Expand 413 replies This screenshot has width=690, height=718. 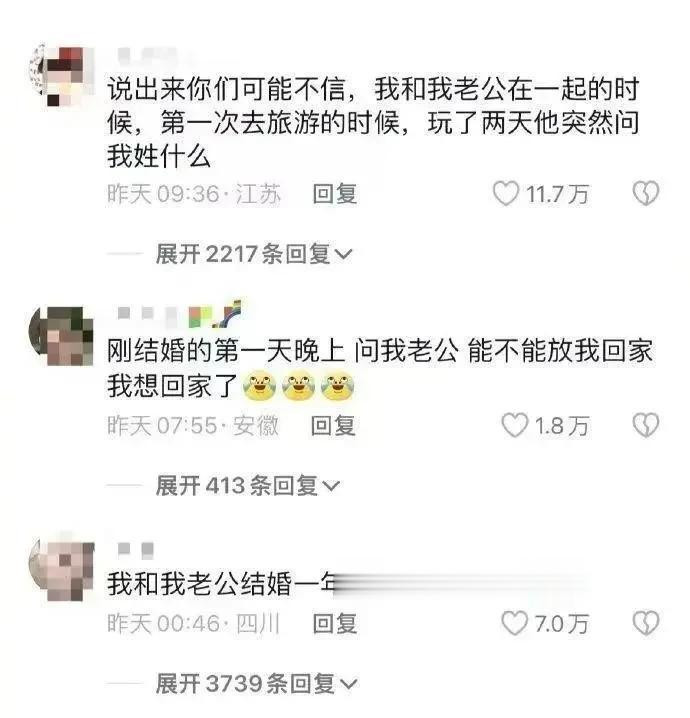[247, 485]
